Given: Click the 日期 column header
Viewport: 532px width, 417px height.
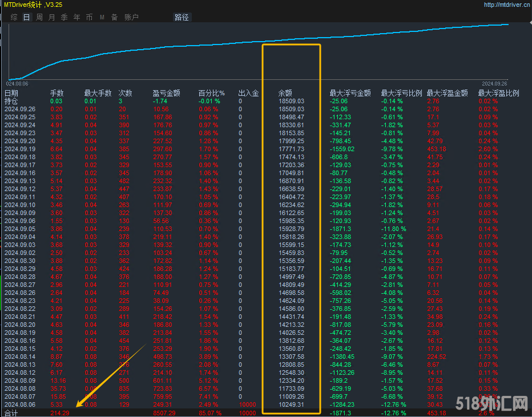Looking at the screenshot, I should point(11,93).
